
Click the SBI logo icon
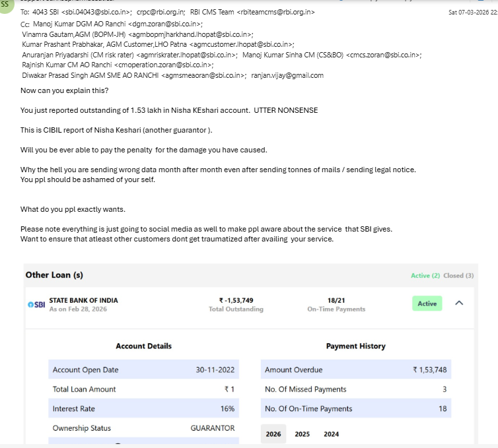pyautogui.click(x=36, y=305)
